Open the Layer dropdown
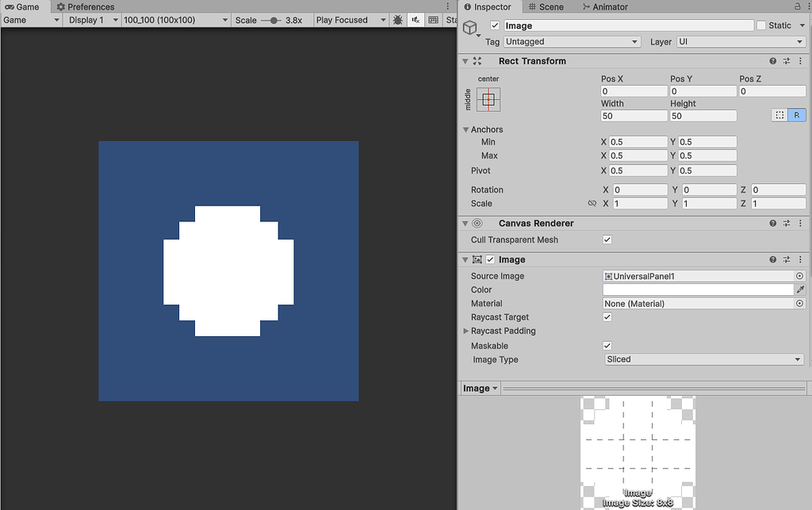 (741, 41)
